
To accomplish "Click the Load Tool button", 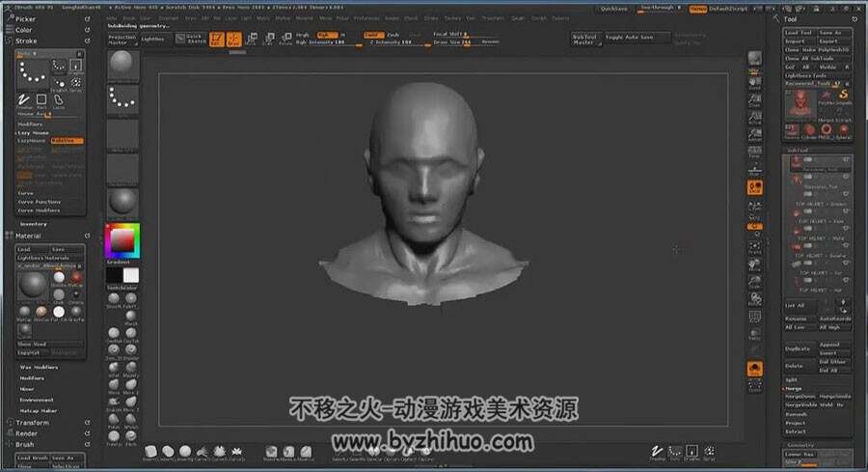I will (x=799, y=33).
